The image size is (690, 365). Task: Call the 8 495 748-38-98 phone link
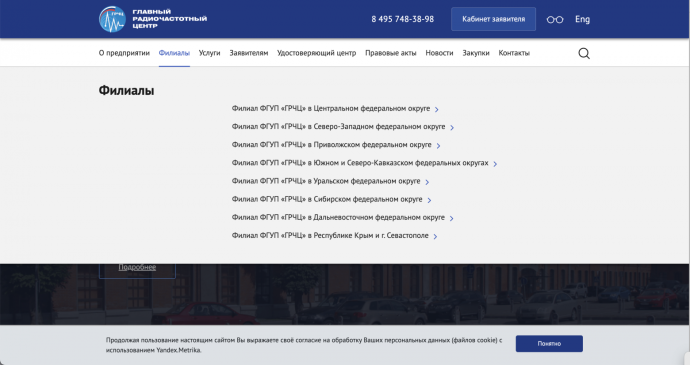click(403, 19)
